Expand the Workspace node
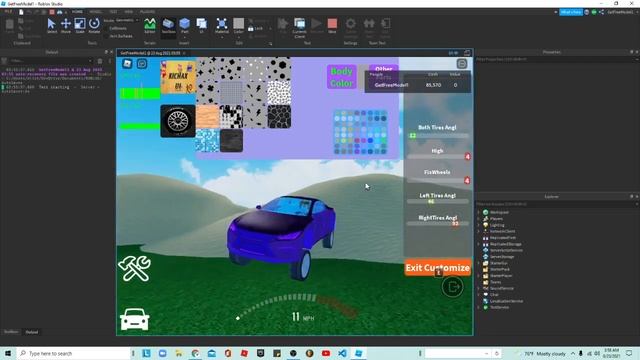 point(478,212)
